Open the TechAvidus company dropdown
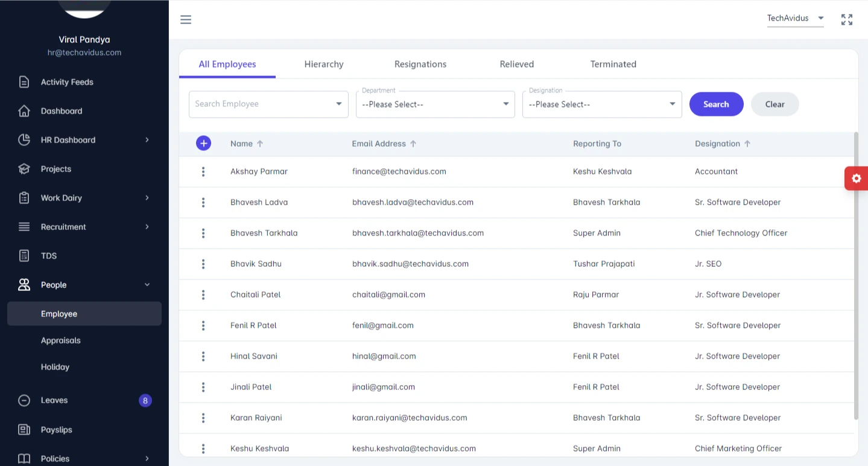This screenshot has width=868, height=466. coord(795,19)
